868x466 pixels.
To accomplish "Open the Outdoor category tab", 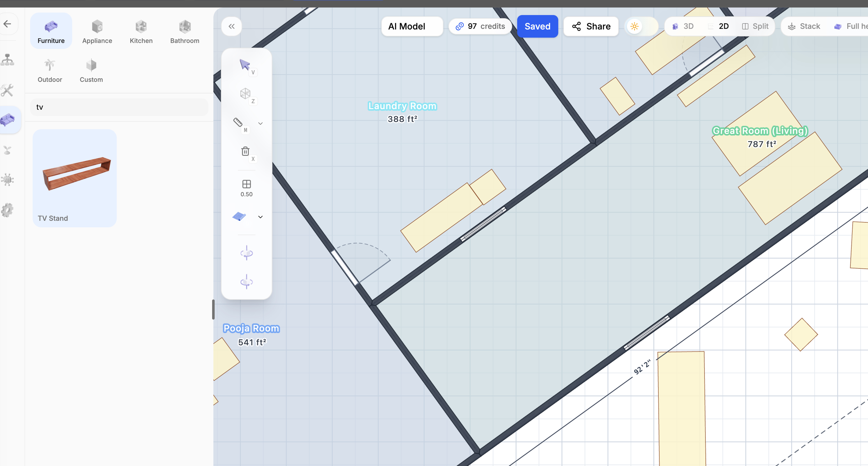I will tap(50, 70).
